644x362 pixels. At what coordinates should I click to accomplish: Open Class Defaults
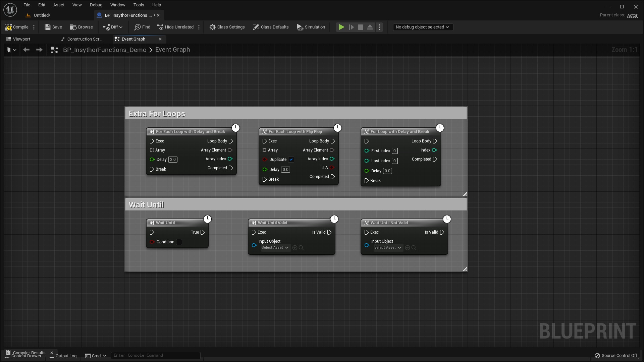point(271,27)
